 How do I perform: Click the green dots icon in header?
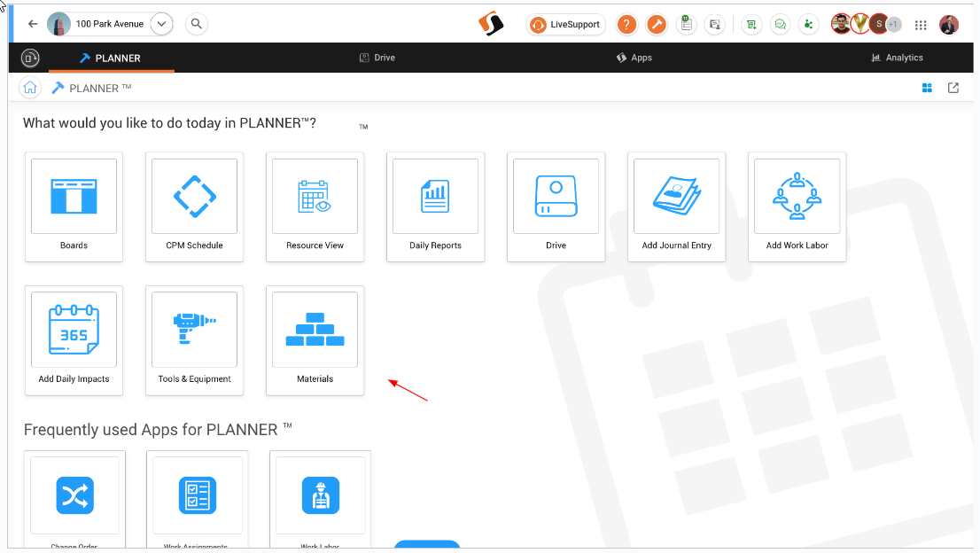coord(809,24)
